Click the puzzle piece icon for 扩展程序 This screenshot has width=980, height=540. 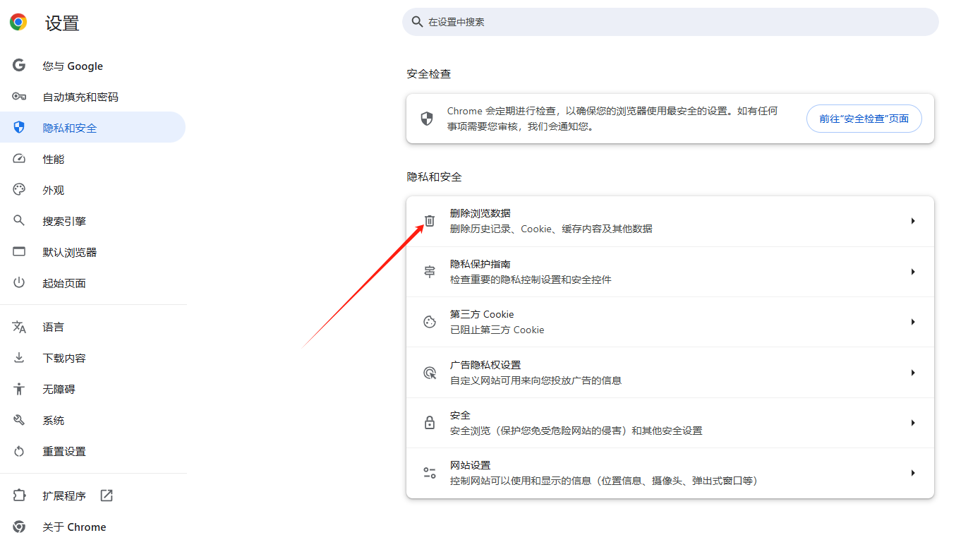[19, 496]
